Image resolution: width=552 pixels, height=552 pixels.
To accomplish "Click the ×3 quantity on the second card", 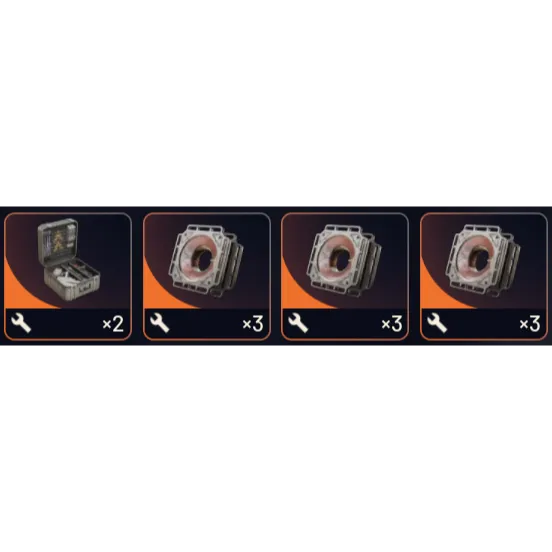I will (253, 324).
